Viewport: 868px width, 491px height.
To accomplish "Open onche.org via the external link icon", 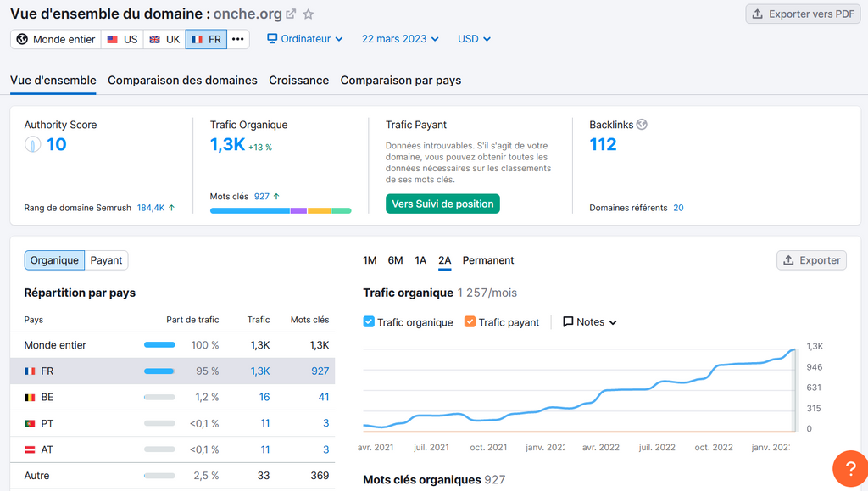I will 291,14.
